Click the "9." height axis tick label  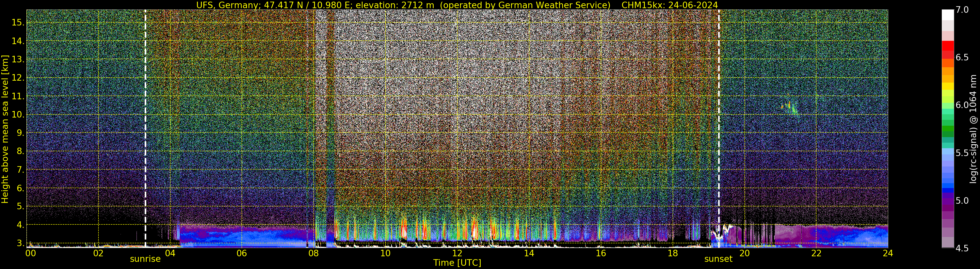(20, 133)
